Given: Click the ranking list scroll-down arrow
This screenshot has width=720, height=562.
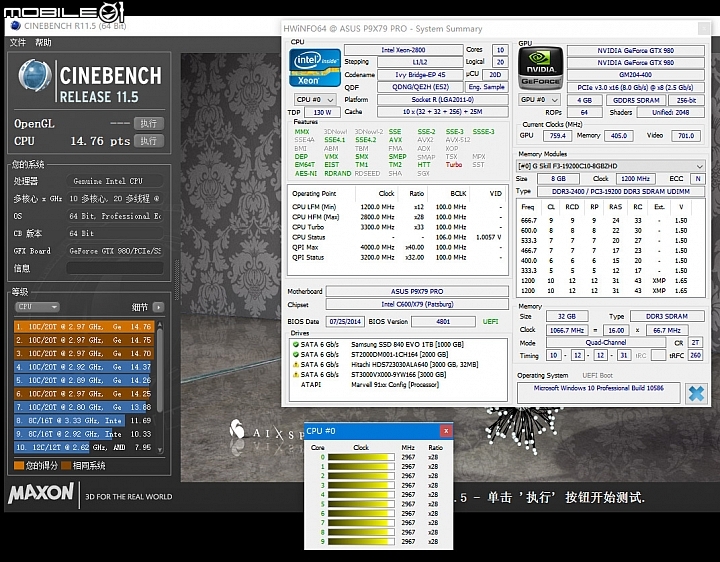Looking at the screenshot, I should coord(160,450).
